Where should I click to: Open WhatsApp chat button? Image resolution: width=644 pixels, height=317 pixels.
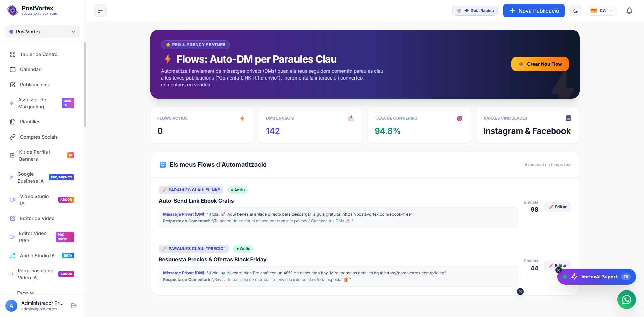click(627, 300)
